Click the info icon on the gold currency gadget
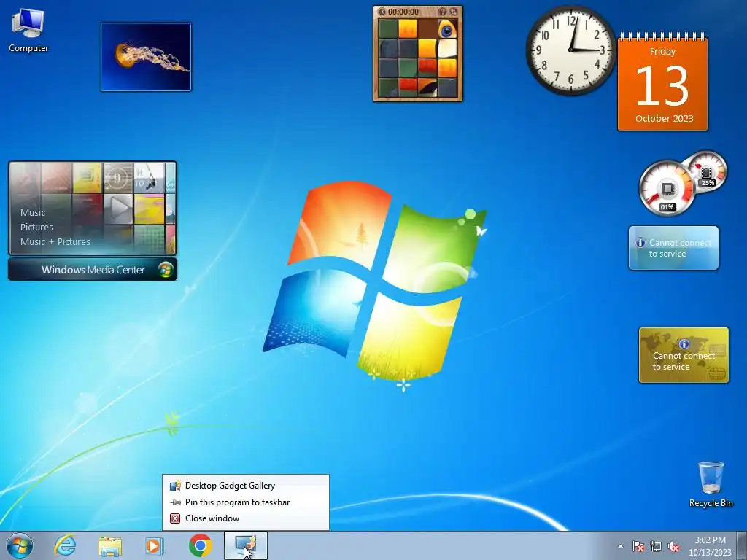This screenshot has height=560, width=747. click(x=684, y=344)
